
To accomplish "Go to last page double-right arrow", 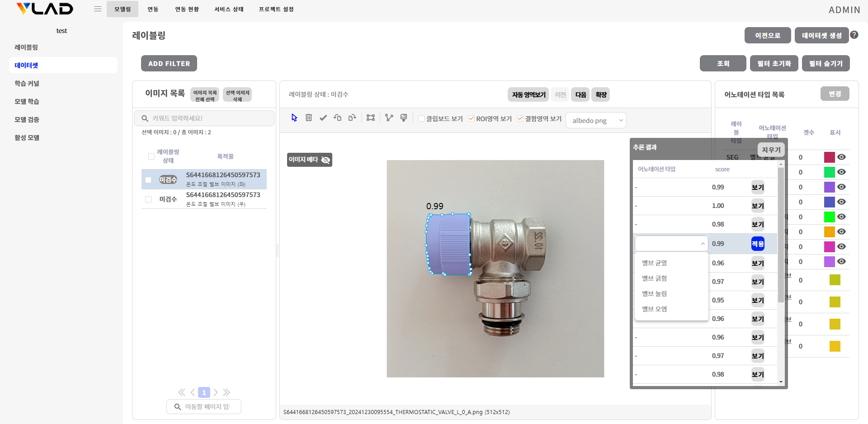I will (226, 392).
